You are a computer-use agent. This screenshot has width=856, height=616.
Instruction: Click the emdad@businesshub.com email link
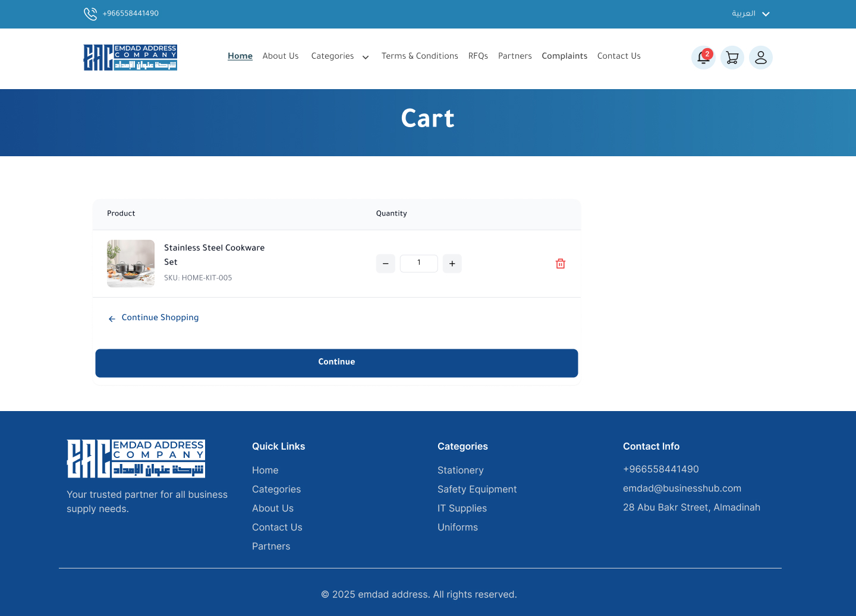[682, 488]
